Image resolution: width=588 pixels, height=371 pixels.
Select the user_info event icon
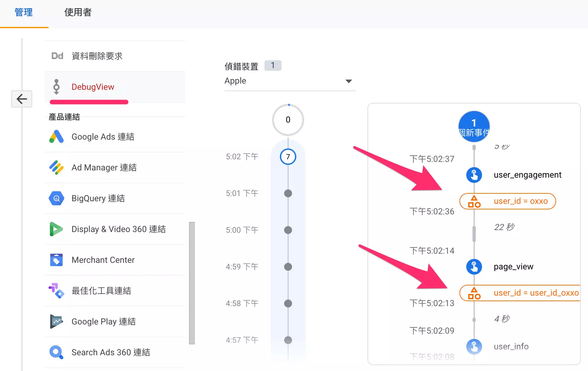tap(474, 346)
